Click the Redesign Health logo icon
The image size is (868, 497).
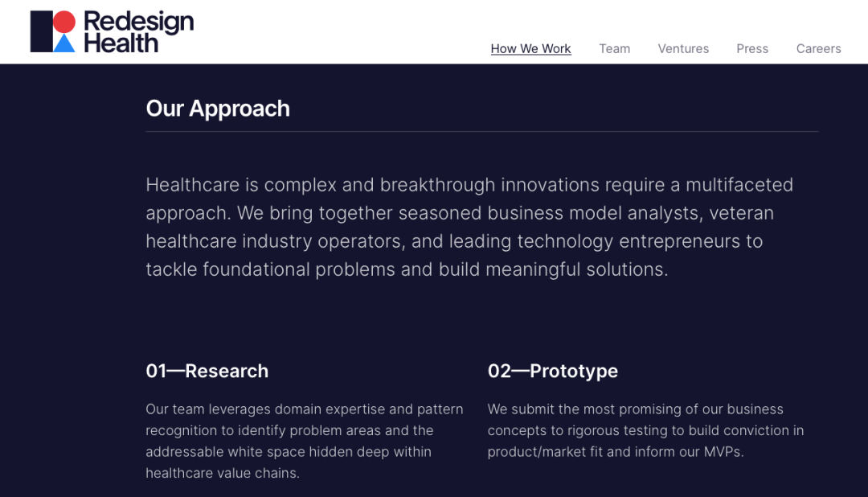click(x=53, y=31)
